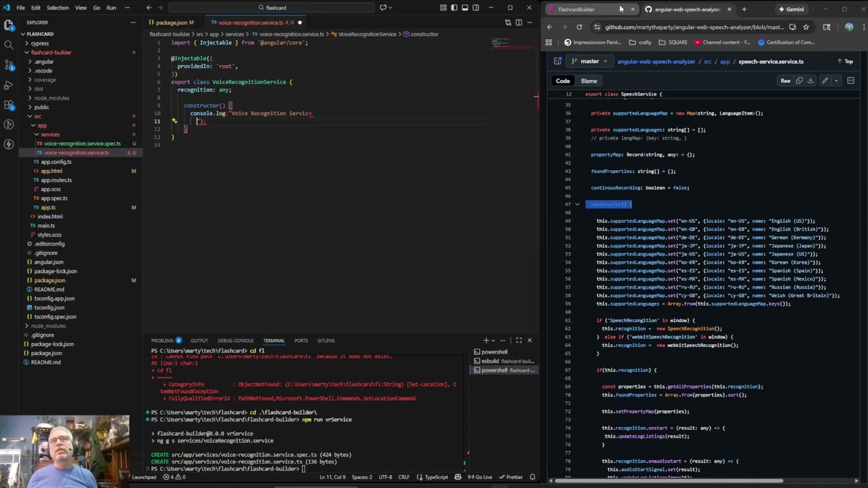868x488 pixels.
Task: Open Run and Debug view
Action: [x=9, y=85]
